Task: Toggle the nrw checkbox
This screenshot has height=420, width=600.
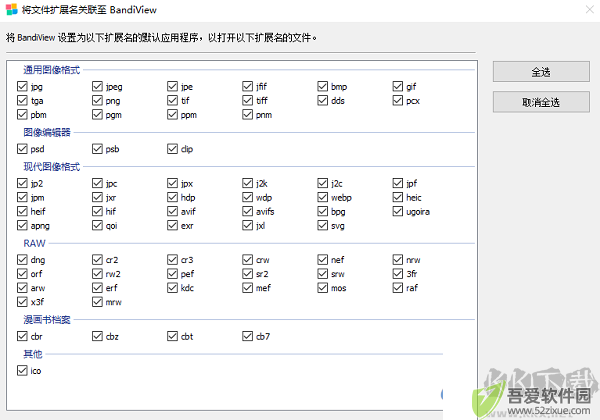Action: tap(398, 260)
